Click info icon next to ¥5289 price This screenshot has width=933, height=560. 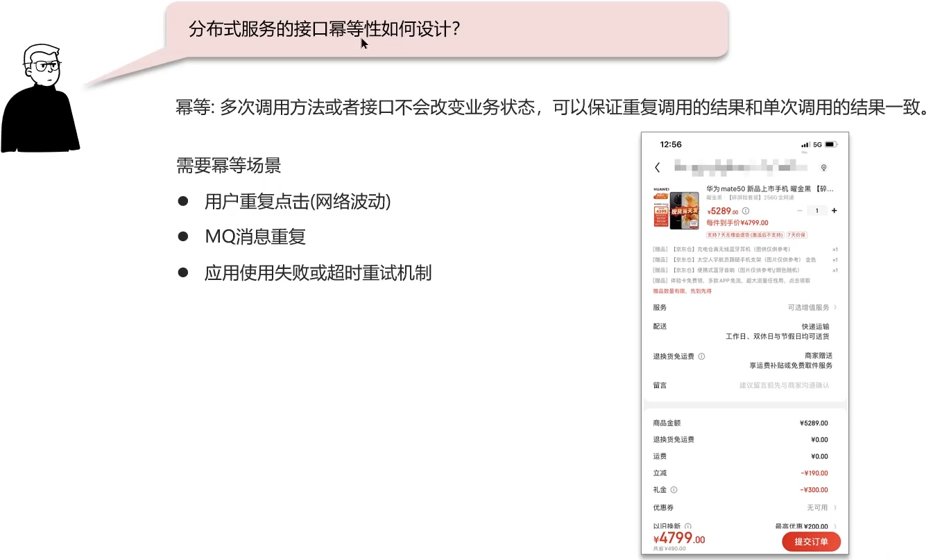tap(746, 211)
